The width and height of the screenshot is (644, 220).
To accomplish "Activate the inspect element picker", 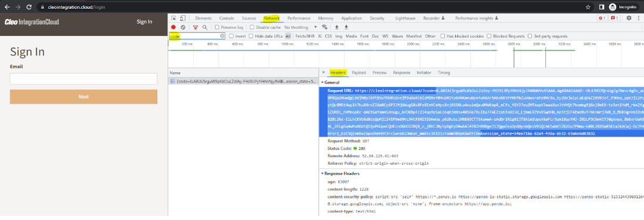I will (x=174, y=18).
